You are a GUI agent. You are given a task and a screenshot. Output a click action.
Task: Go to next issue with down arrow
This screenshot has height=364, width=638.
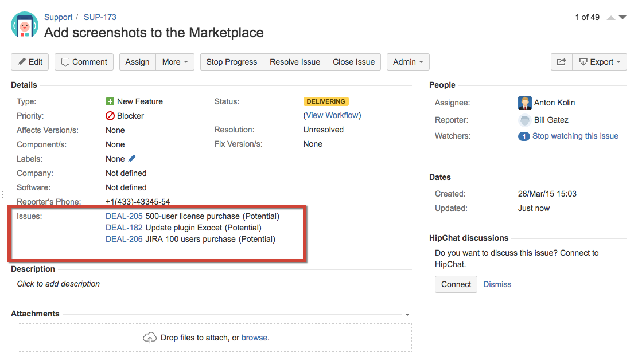pyautogui.click(x=623, y=18)
